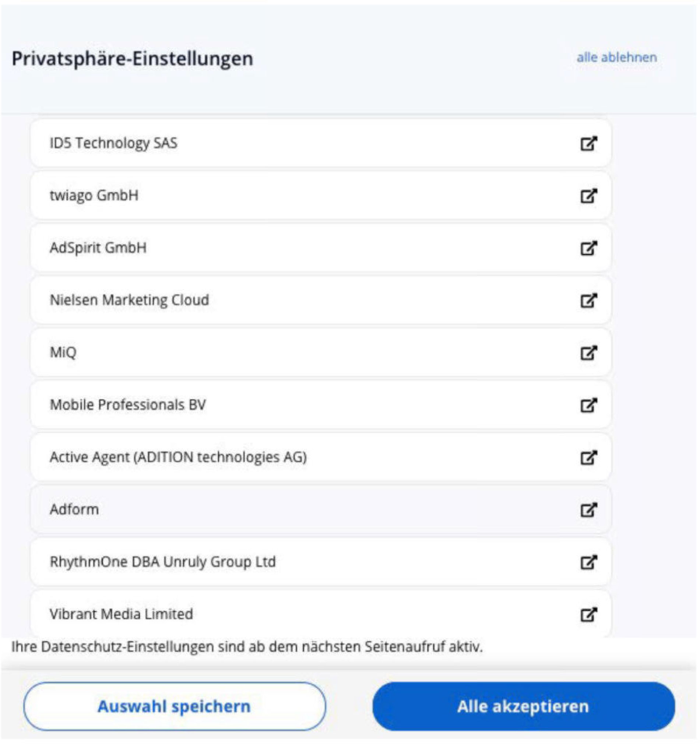
Task: Open the MiQ external link icon
Action: pyautogui.click(x=588, y=352)
